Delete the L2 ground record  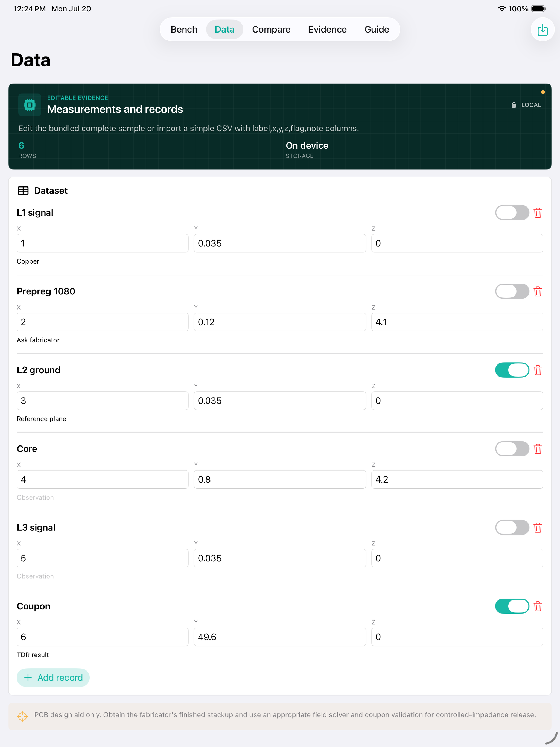(x=538, y=370)
